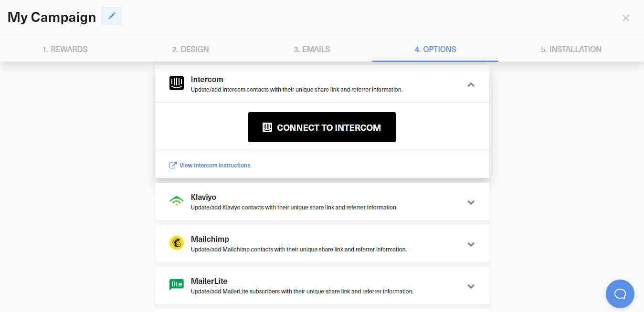Click the green MailerLite lite icon
The image size is (644, 312).
click(x=176, y=284)
